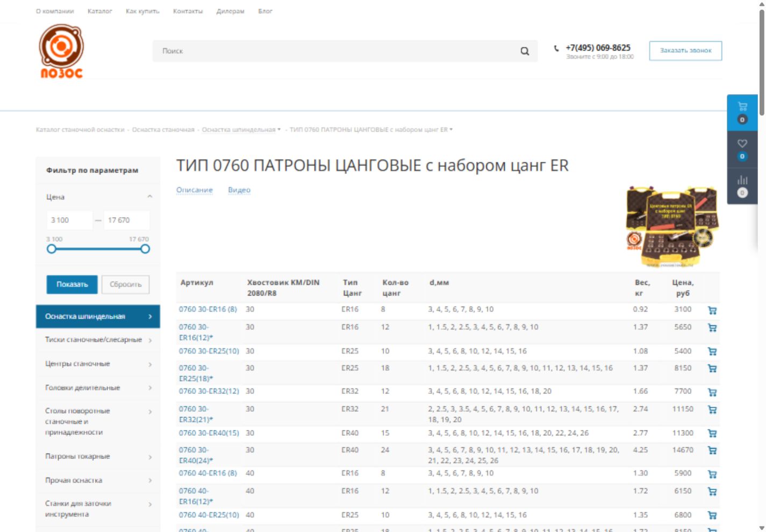
Task: Open the Каталог top menu
Action: 100,11
